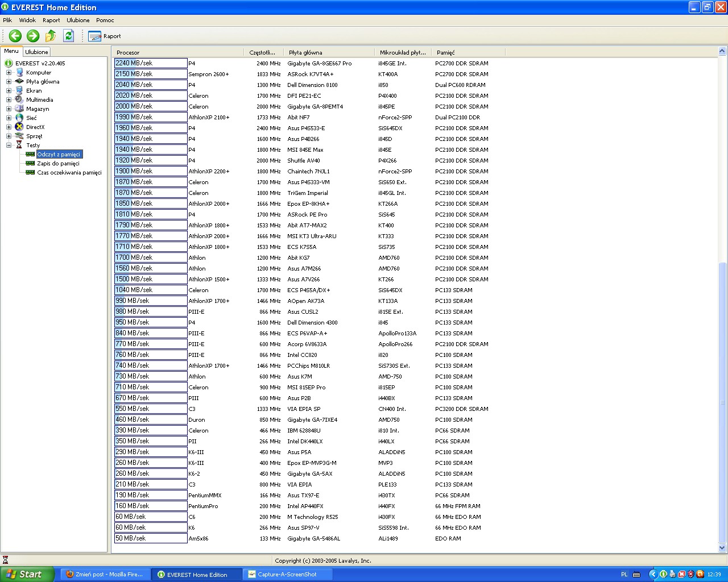Click the 2240 MB/sek result bar
Viewport: 728px width, 582px height.
click(x=151, y=63)
